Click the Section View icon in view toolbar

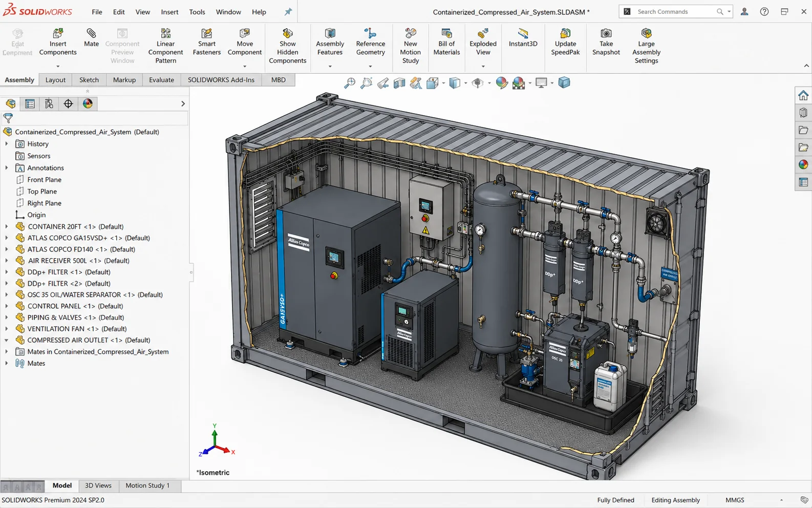pos(399,83)
